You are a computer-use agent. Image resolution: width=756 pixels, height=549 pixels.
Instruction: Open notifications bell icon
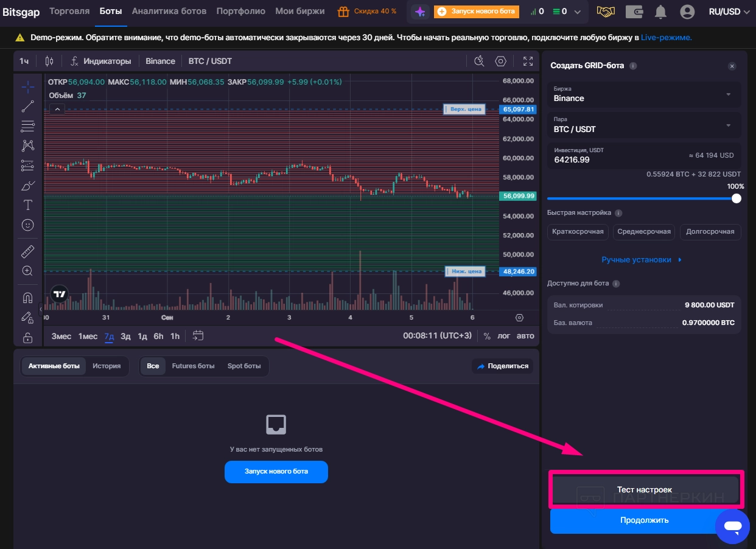[660, 12]
